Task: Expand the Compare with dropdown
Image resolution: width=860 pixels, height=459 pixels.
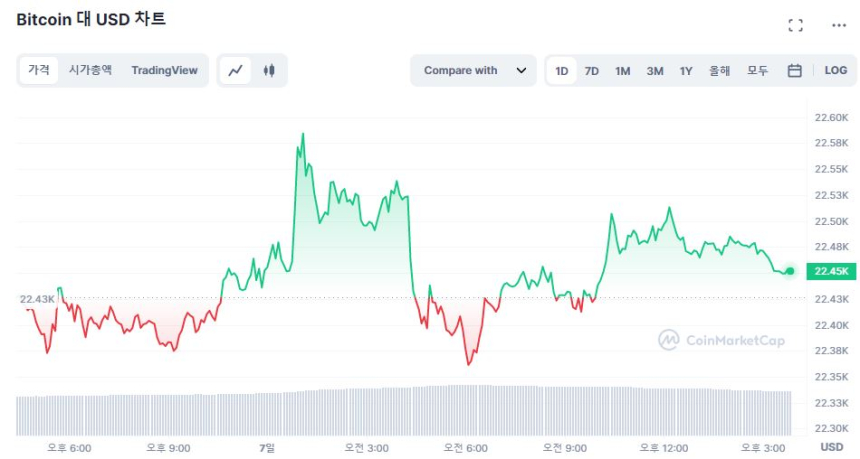Action: [472, 71]
